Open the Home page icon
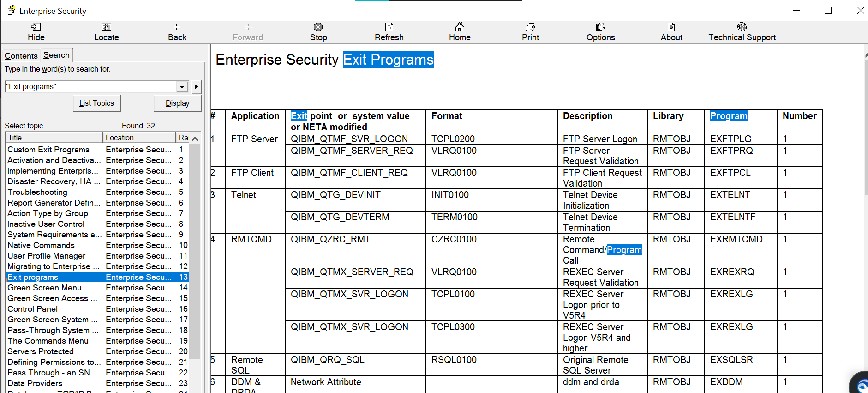This screenshot has width=868, height=393. (x=459, y=27)
